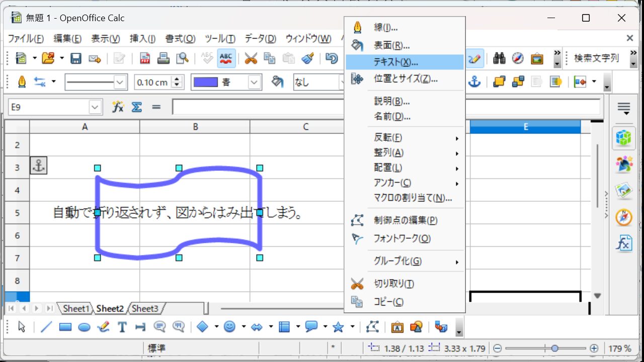Viewport: 644px width, 362px height.
Task: Expand the Name Box dropdown showing E9
Action: tap(95, 107)
